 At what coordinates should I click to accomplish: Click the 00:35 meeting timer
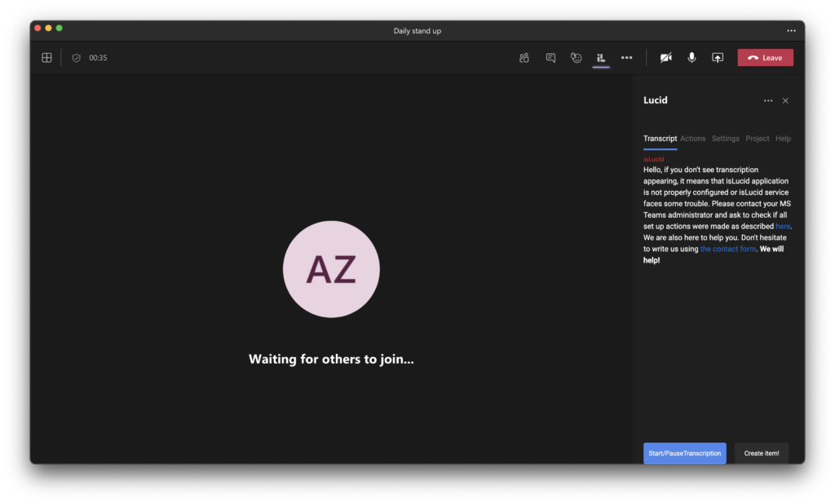(98, 58)
